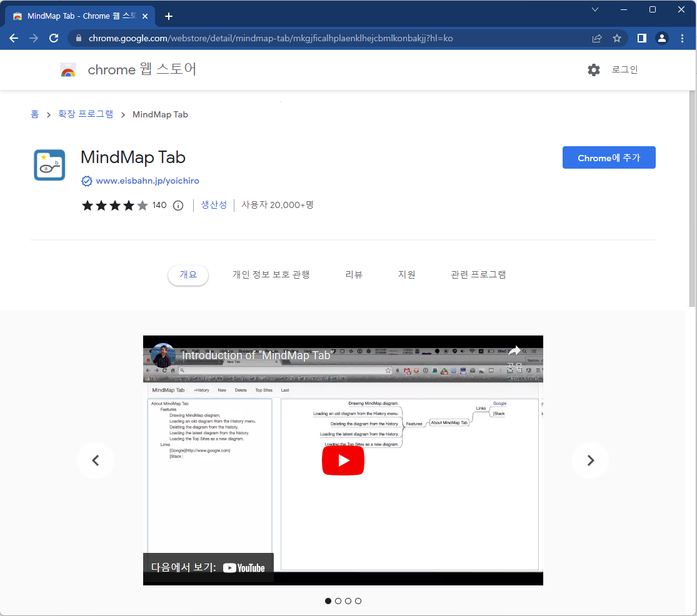The height and width of the screenshot is (616, 697).
Task: Select the third carousel dot
Action: point(348,601)
